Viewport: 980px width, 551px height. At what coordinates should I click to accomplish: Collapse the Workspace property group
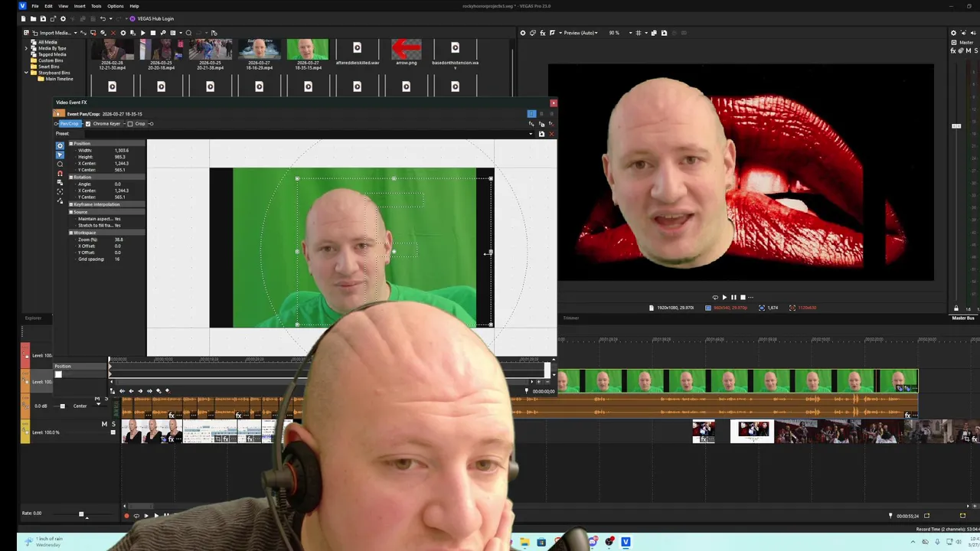point(71,233)
